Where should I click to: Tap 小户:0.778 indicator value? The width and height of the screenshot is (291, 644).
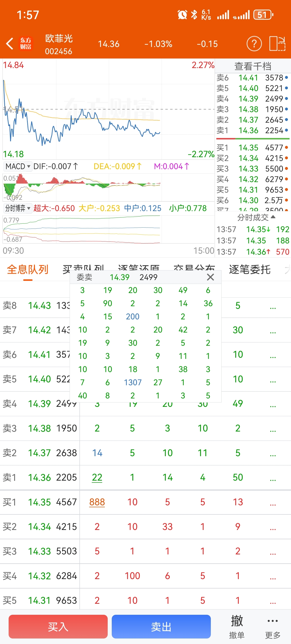click(188, 208)
